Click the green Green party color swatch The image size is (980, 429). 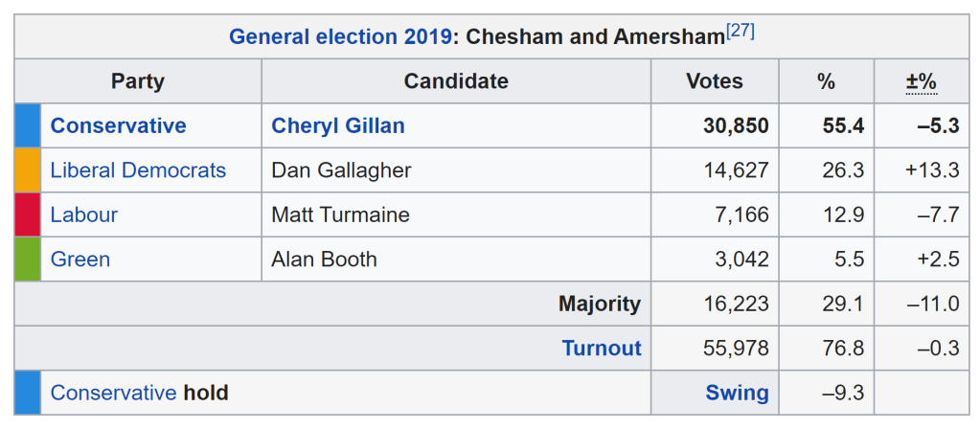[x=28, y=260]
